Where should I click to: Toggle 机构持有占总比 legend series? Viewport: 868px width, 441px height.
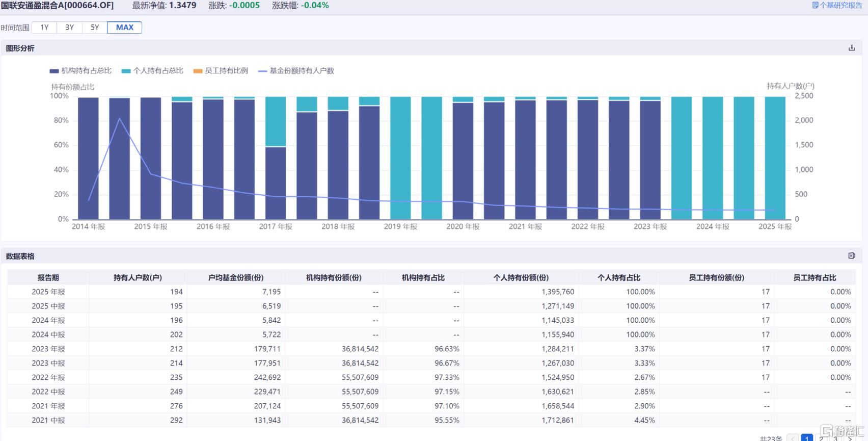coord(80,71)
